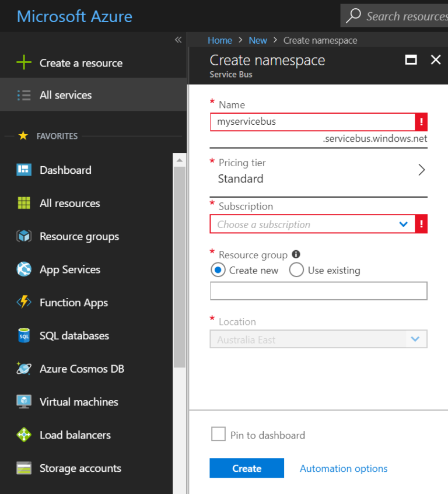Enable Pin to dashboard
Viewport: 448px width, 494px height.
click(x=218, y=434)
